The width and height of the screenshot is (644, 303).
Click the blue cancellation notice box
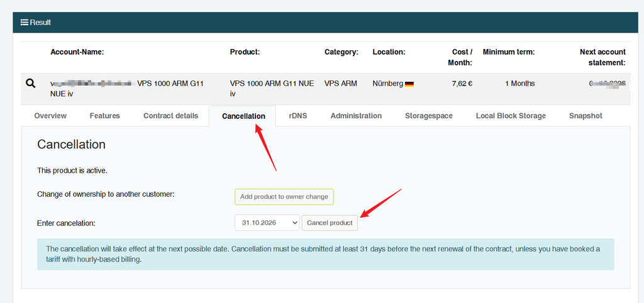(x=326, y=254)
